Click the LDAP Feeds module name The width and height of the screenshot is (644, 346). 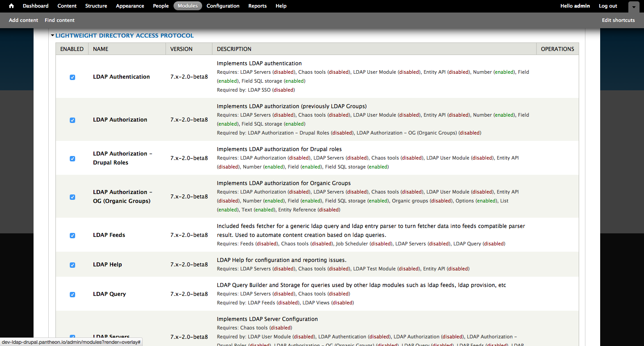[x=109, y=235]
